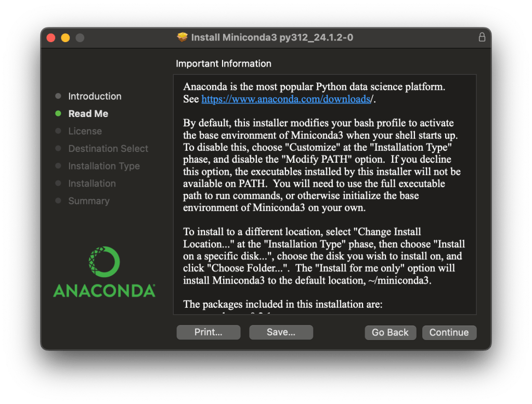Click the green Anaconda ring logo

(x=104, y=263)
